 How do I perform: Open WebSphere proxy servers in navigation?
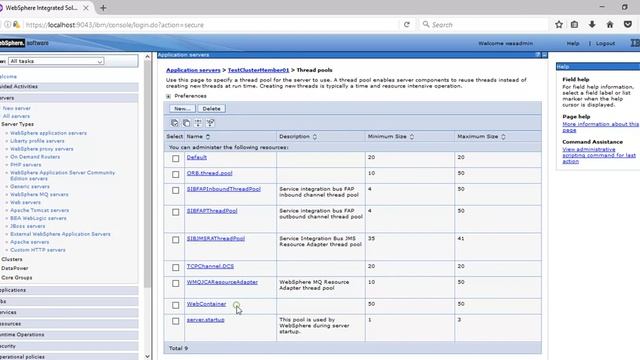tap(42, 149)
